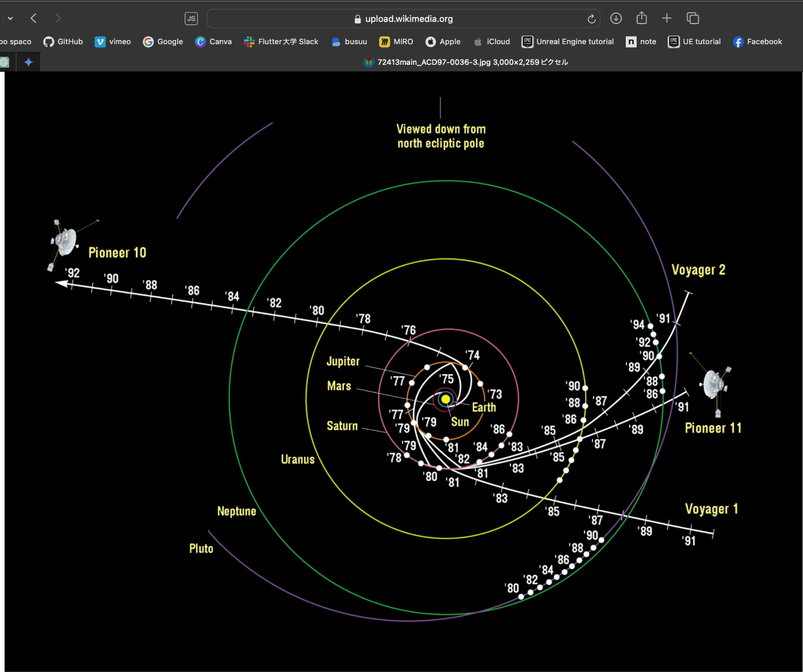Click the Mars label
This screenshot has width=803, height=672.
339,386
